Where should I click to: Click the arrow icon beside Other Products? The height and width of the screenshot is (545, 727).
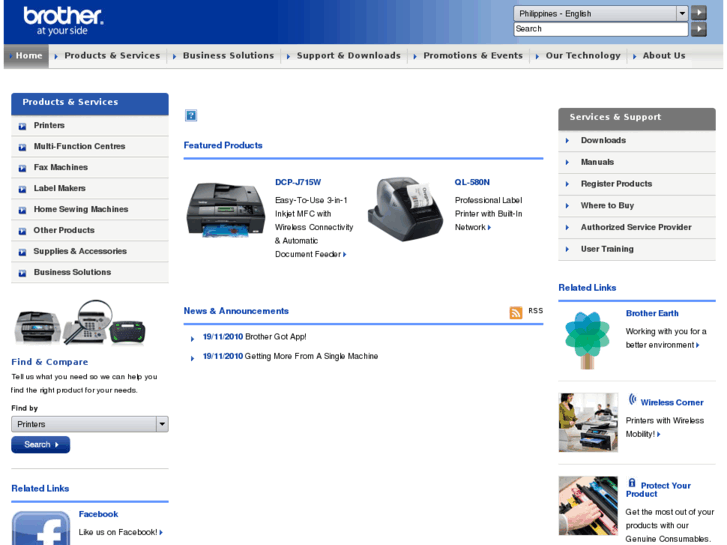click(x=22, y=231)
